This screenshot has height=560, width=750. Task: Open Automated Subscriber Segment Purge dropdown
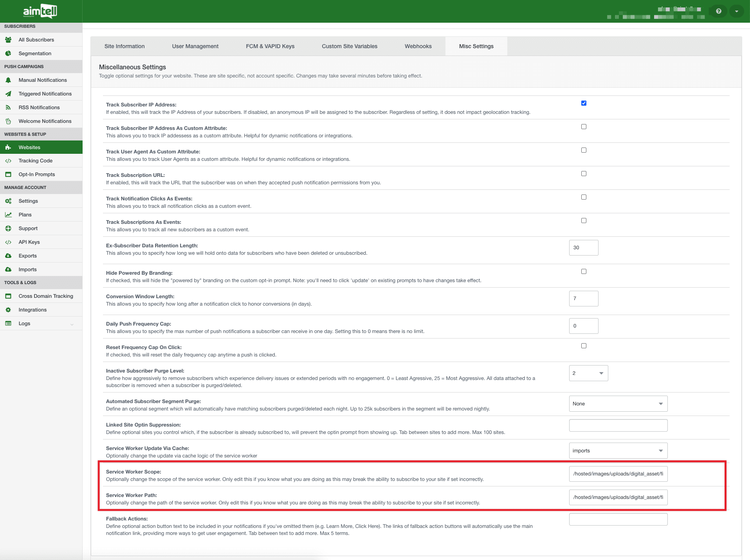[618, 404]
